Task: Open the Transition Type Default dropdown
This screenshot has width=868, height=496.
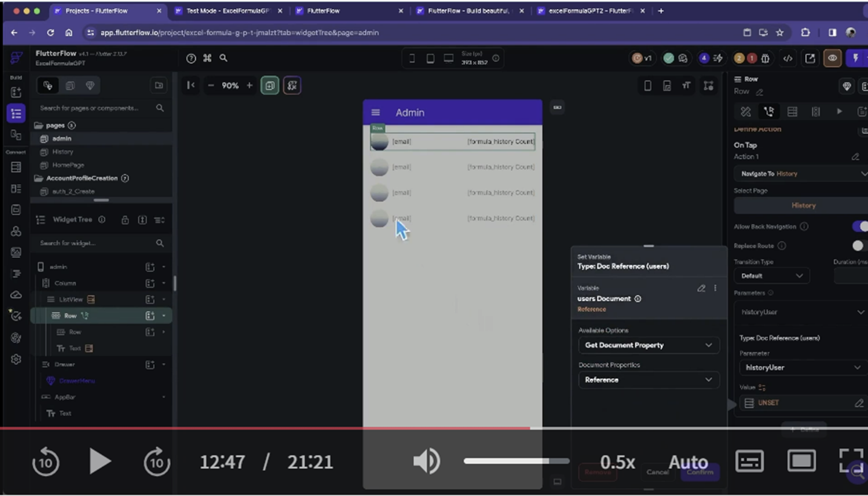Action: pyautogui.click(x=772, y=276)
